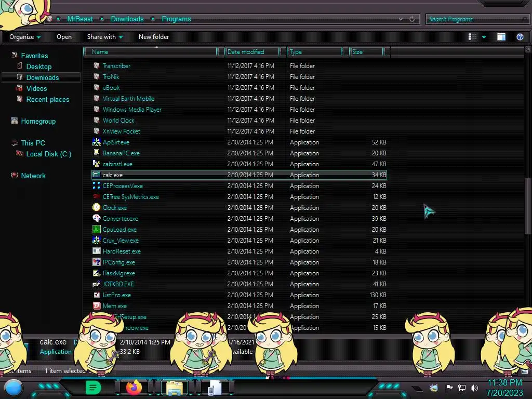Viewport: 532px width, 399px height.
Task: Select Homegroup in the navigation pane
Action: pyautogui.click(x=38, y=121)
